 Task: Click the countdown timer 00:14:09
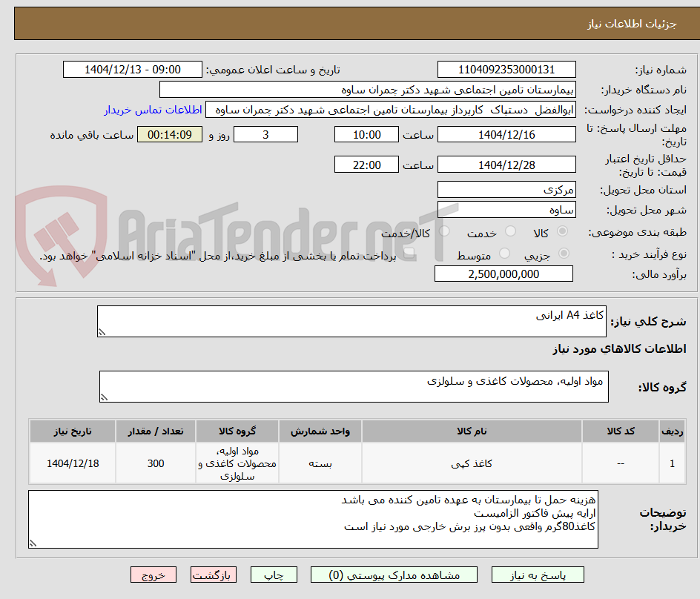[170, 134]
